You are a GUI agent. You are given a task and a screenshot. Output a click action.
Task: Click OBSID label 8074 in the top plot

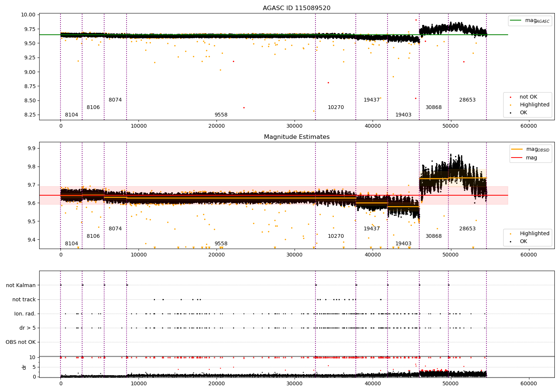tap(115, 100)
